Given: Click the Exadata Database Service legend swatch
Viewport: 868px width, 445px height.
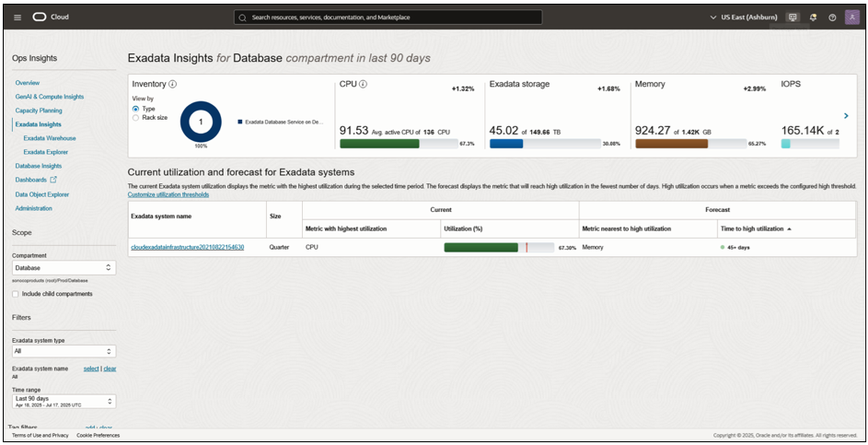Looking at the screenshot, I should [239, 122].
